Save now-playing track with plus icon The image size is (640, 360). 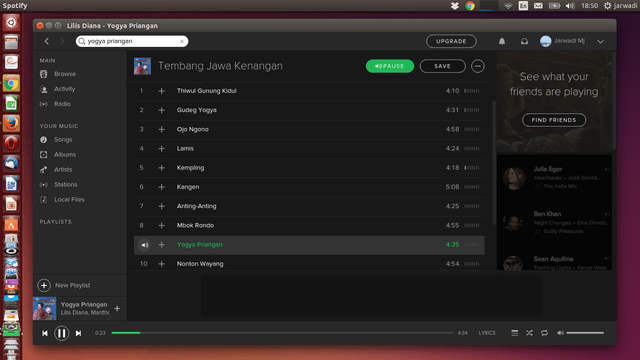click(x=117, y=309)
